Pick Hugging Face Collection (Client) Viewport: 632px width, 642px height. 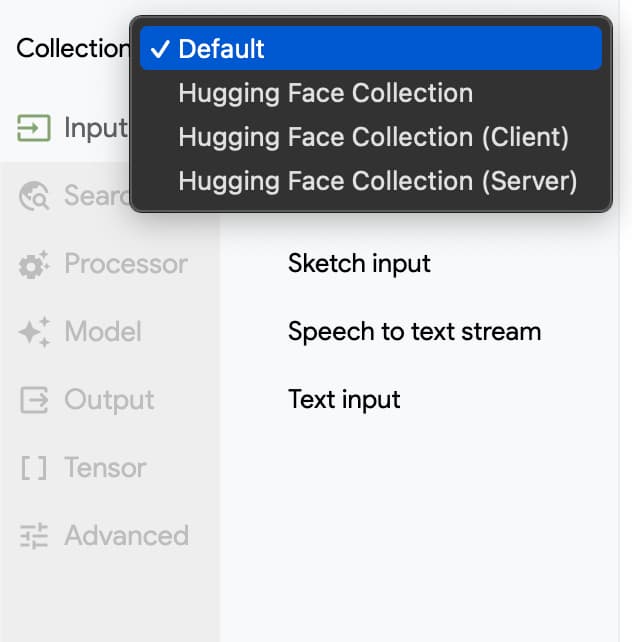(x=373, y=137)
